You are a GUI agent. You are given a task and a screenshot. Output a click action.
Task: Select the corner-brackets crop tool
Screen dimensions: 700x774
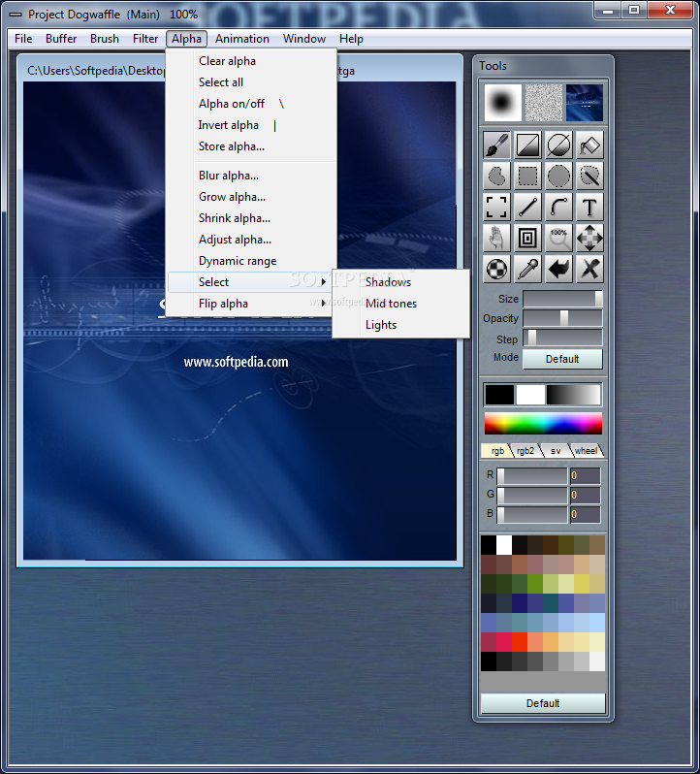tap(496, 207)
